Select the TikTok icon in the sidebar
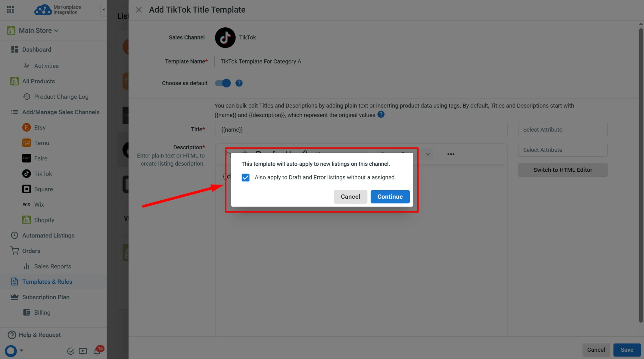The width and height of the screenshot is (644, 359). (x=26, y=174)
